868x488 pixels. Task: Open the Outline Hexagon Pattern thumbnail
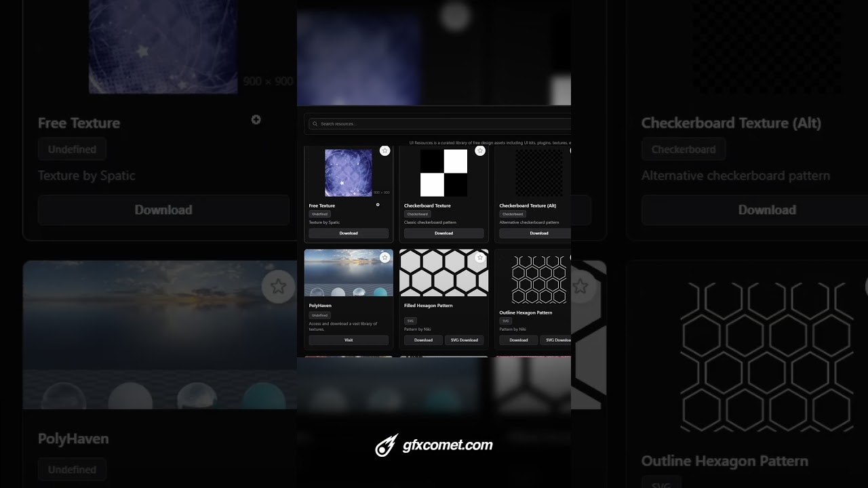[x=539, y=279]
